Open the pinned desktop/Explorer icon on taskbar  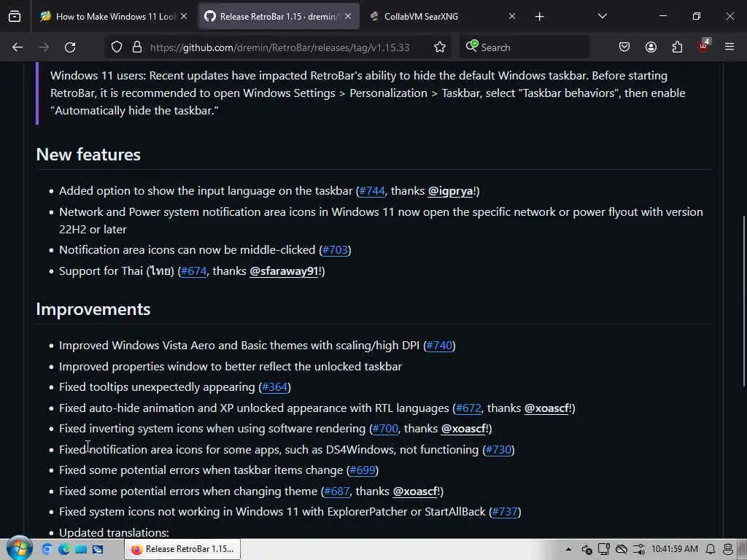point(81,549)
